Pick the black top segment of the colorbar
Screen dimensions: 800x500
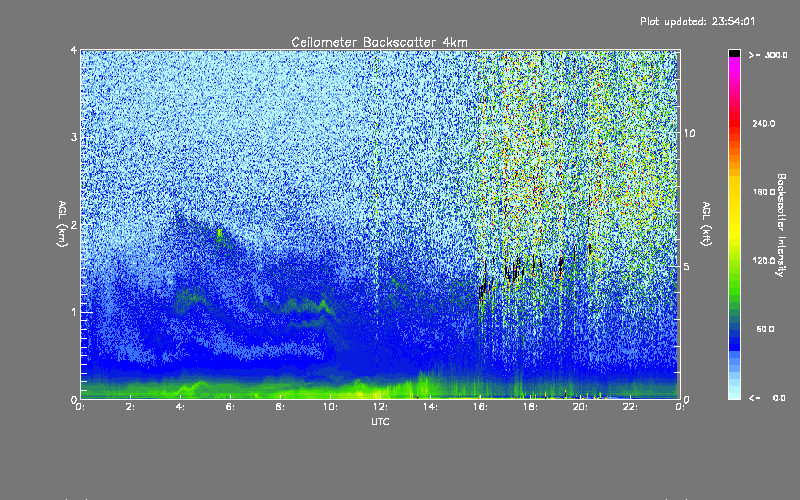click(x=734, y=53)
